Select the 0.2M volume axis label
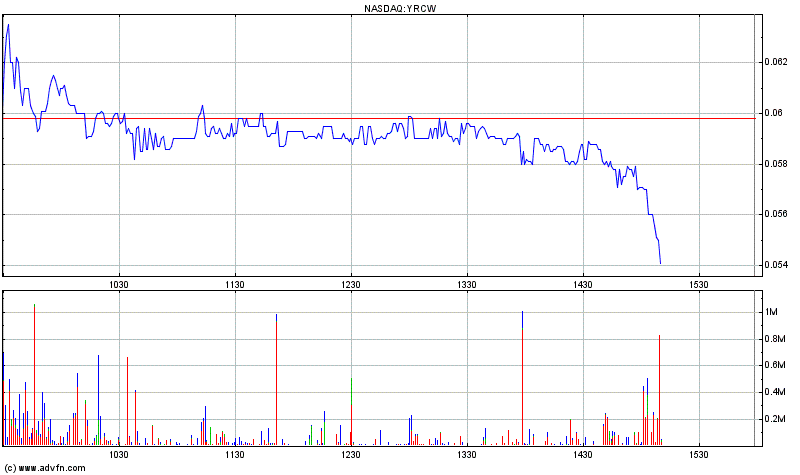The image size is (800, 475). point(775,419)
